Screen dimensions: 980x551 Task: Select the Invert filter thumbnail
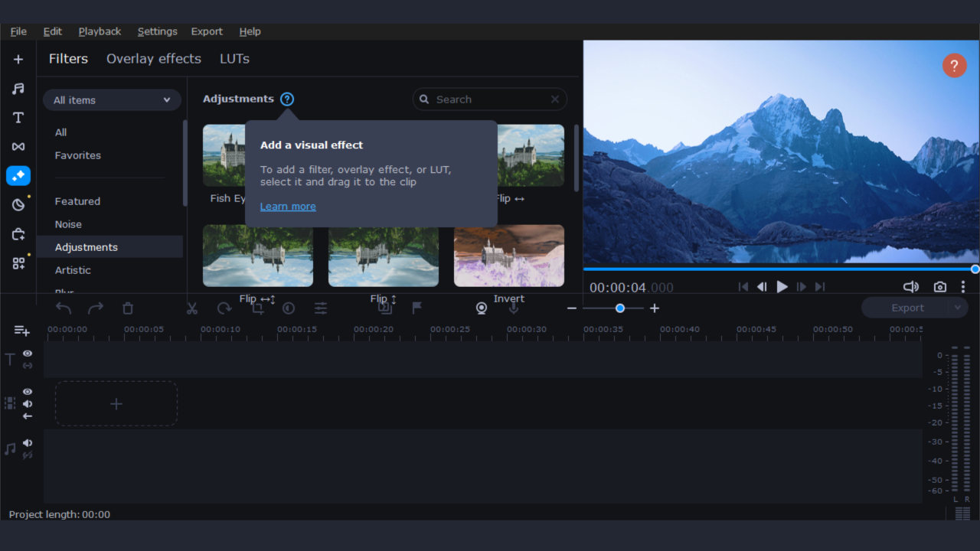[509, 256]
